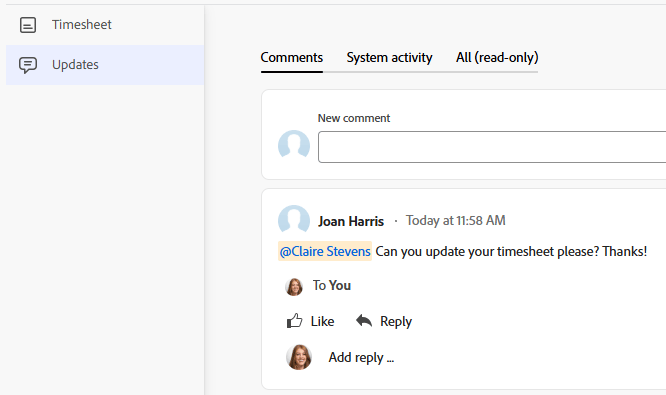Click the Reply button label

coord(396,322)
